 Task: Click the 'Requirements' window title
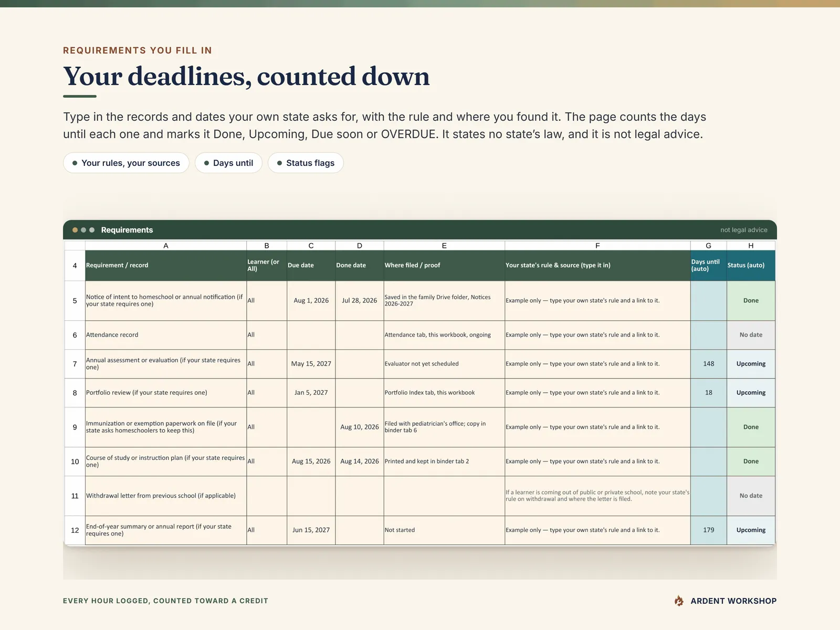tap(127, 230)
